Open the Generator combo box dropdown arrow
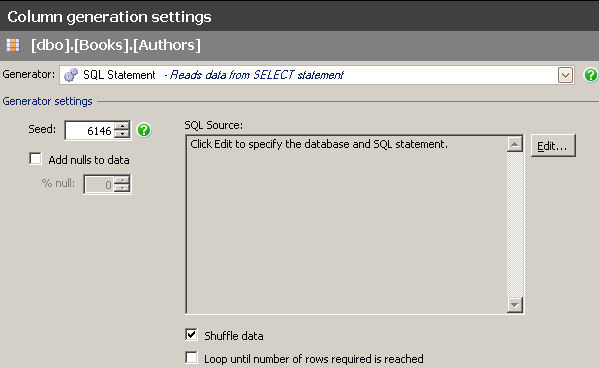This screenshot has height=368, width=599. [565, 75]
